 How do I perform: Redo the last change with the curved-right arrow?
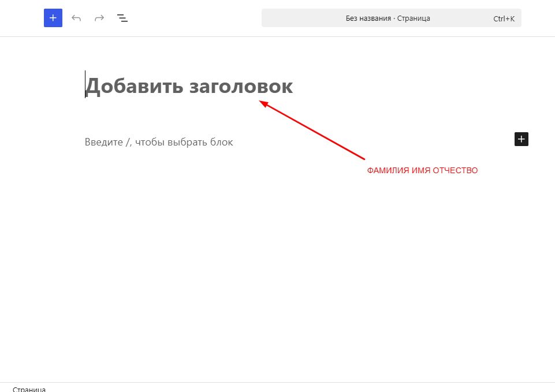point(99,18)
